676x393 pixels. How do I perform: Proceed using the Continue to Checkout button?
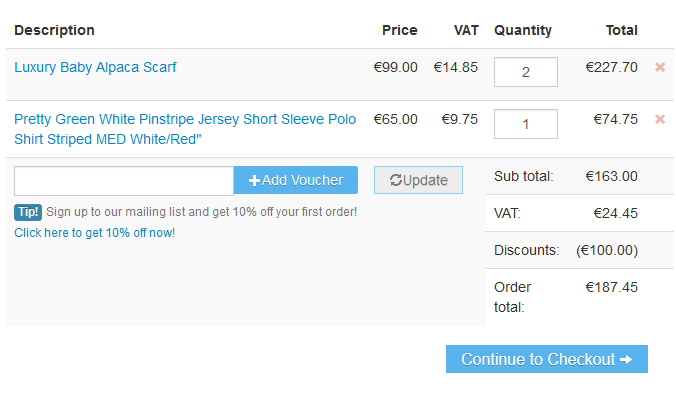[x=547, y=359]
